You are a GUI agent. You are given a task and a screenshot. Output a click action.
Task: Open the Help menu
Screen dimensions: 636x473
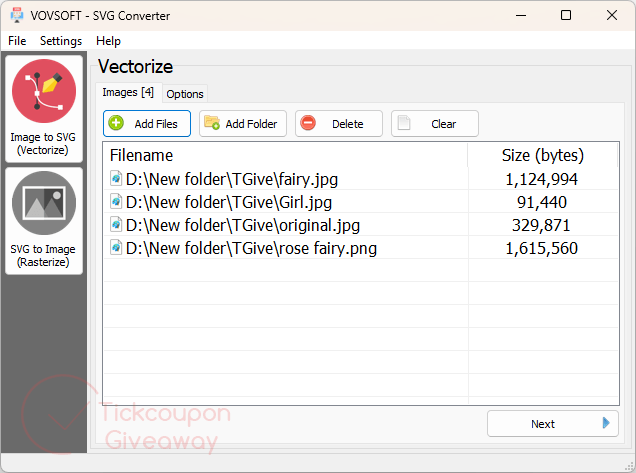(x=108, y=41)
